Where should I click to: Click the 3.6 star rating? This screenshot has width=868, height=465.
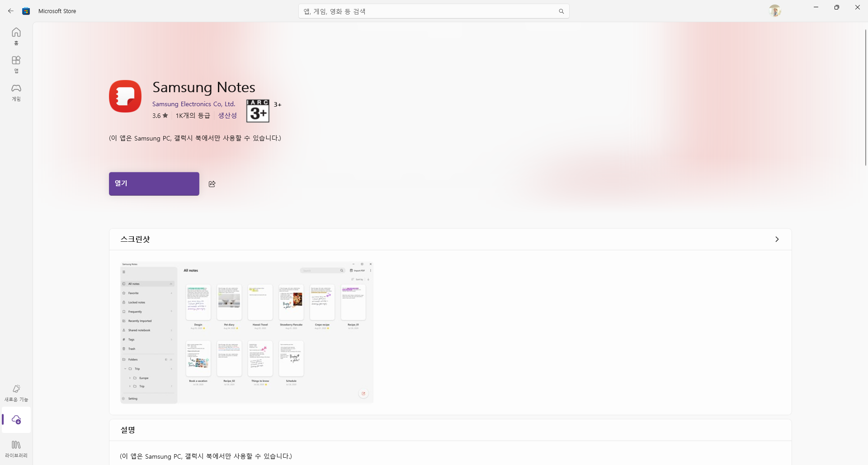[160, 116]
